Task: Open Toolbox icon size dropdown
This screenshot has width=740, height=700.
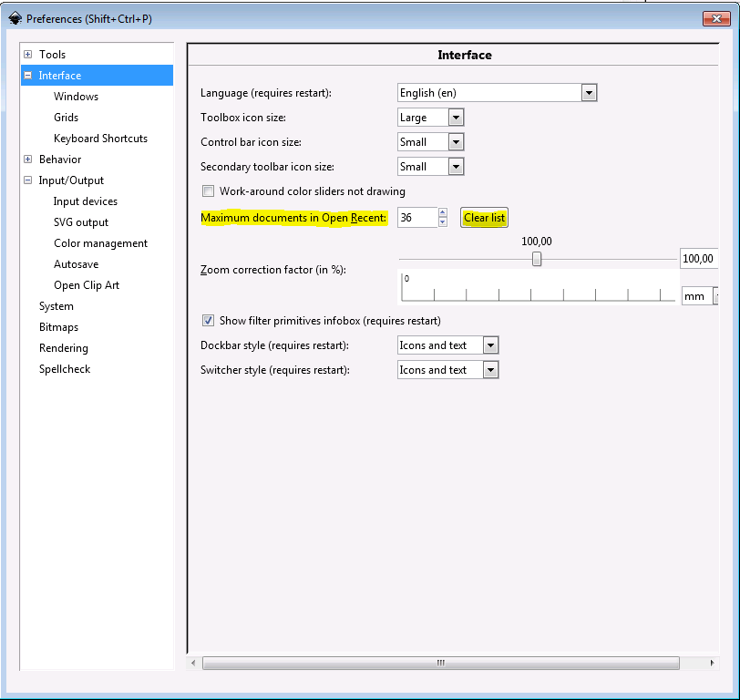Action: point(456,118)
